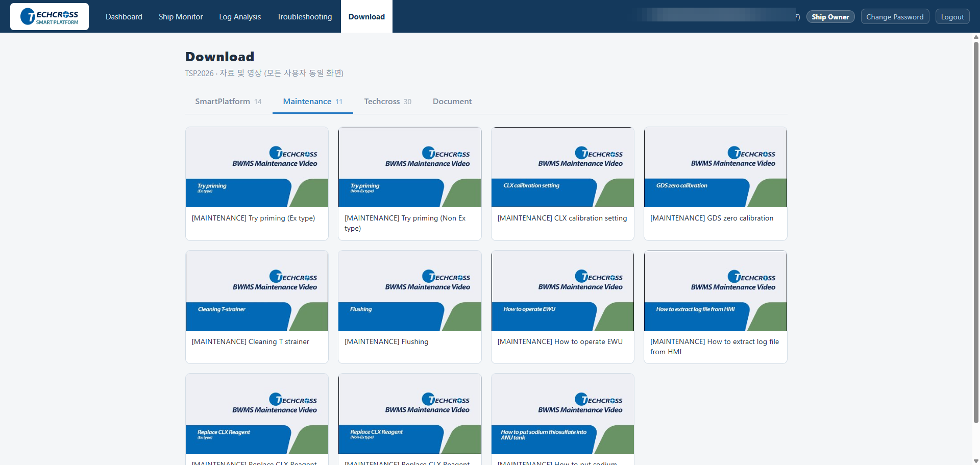Click Change Password button
Screen dimensions: 980x465
point(895,17)
